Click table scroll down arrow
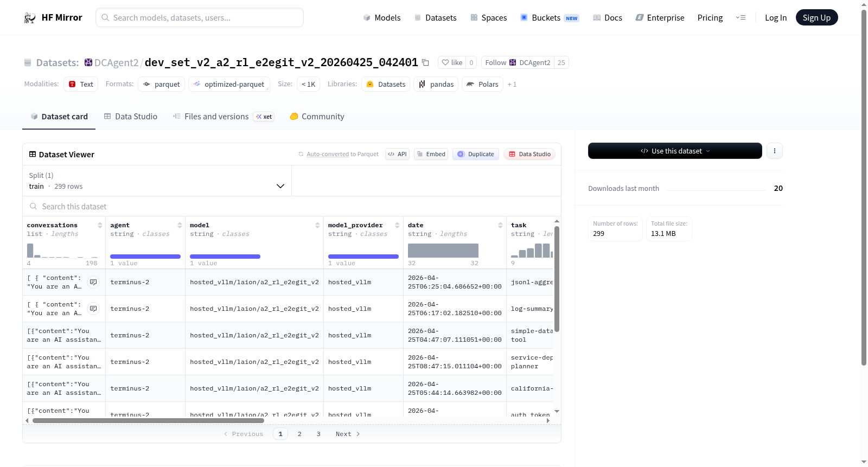This screenshot has width=868, height=467. coord(557,412)
